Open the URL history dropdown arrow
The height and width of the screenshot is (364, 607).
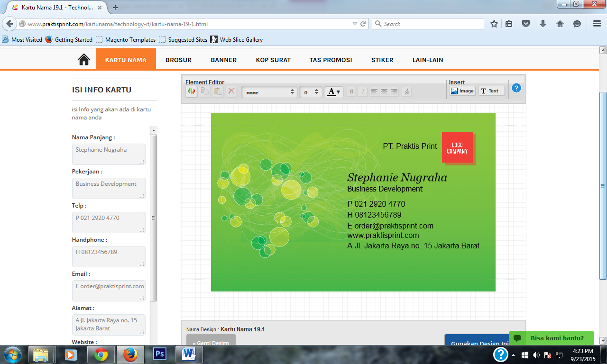[355, 24]
